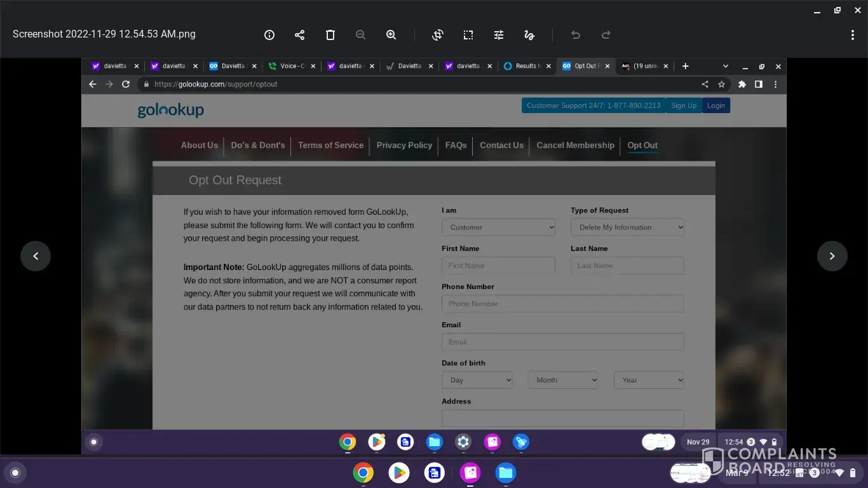Open lighting filters adjustment tool

tap(499, 35)
